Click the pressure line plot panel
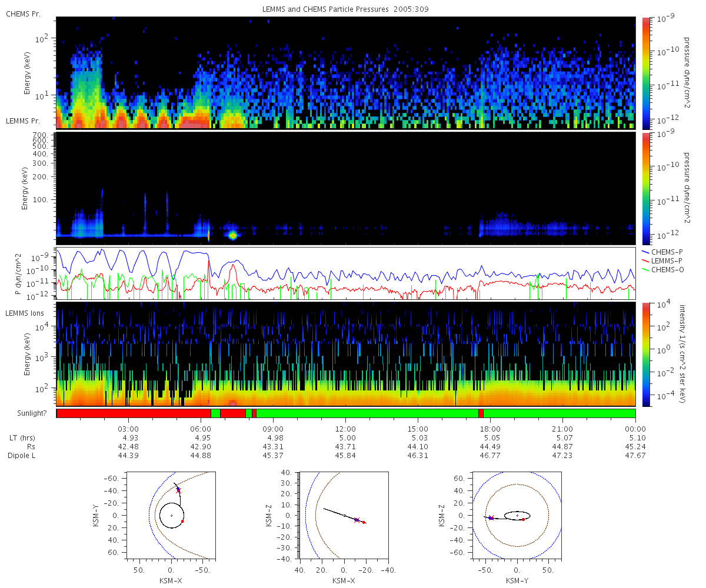Image resolution: width=706 pixels, height=588 pixels. click(345, 273)
